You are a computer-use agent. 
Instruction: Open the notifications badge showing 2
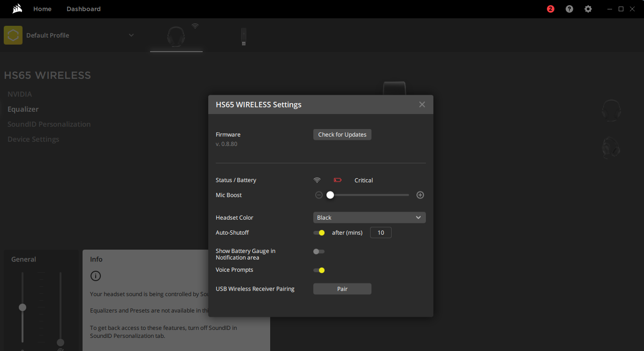551,9
